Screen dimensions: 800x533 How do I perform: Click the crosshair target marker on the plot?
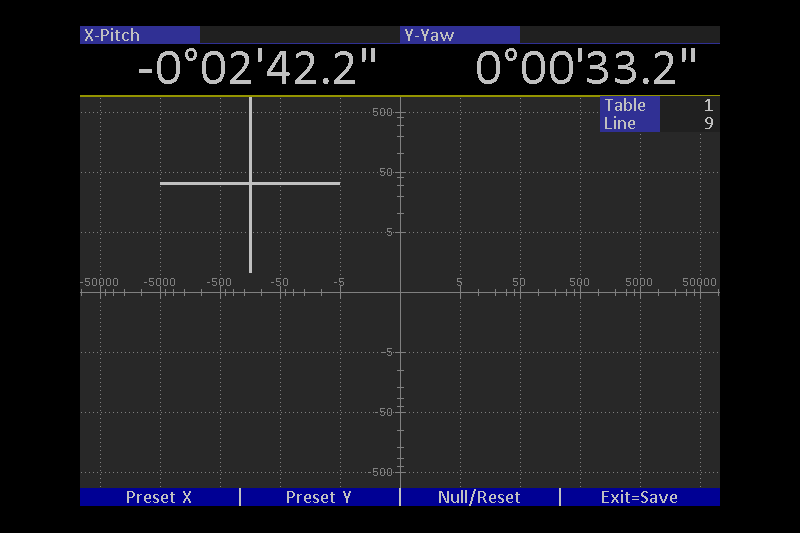251,184
